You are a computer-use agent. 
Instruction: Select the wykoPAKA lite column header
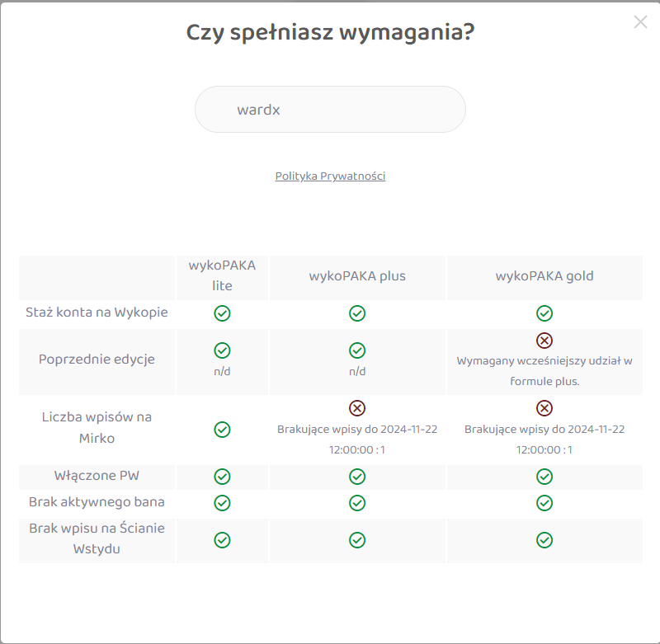222,276
